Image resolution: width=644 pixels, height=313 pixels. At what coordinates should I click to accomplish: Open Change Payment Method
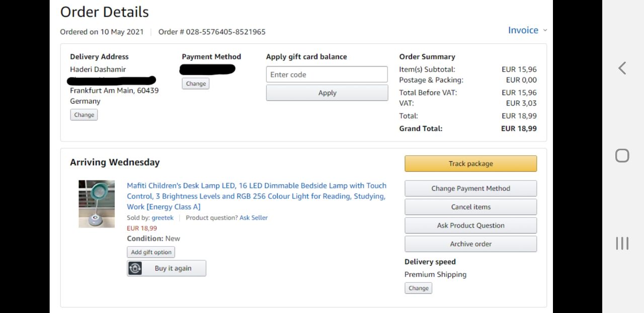470,188
